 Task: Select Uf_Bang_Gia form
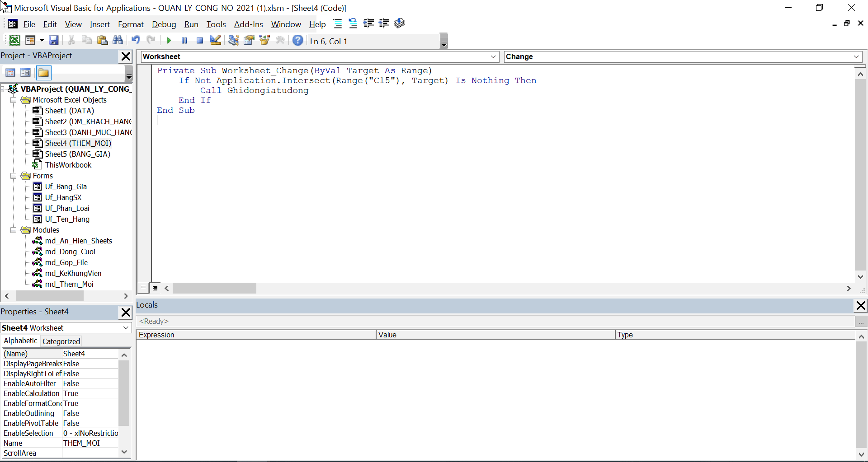(66, 187)
